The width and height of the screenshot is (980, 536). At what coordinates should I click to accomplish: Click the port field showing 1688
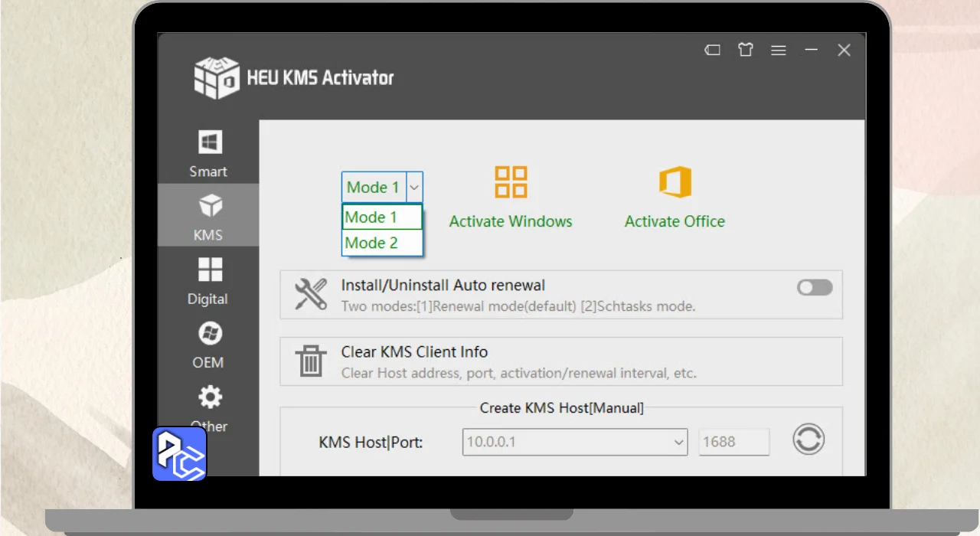pyautogui.click(x=733, y=442)
